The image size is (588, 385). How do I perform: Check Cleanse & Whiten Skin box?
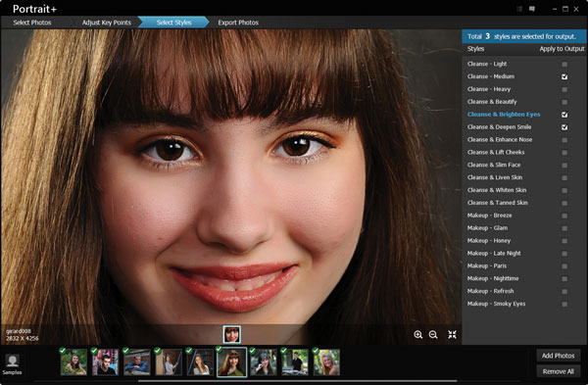(564, 190)
